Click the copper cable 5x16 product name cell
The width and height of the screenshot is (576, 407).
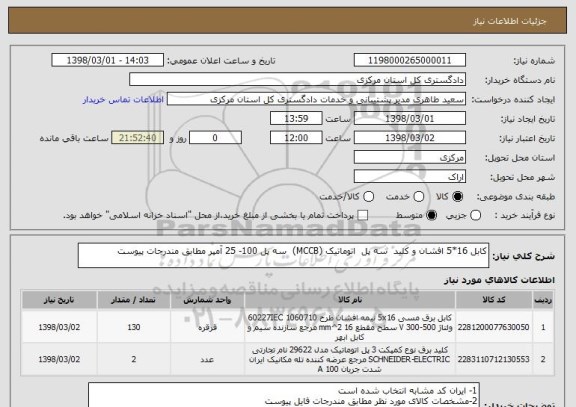click(x=350, y=327)
